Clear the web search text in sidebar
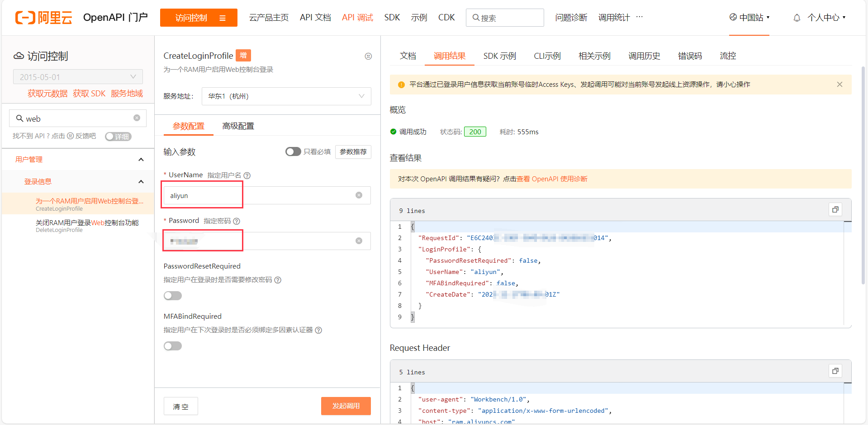Screen dimensions: 868x425 coord(137,118)
